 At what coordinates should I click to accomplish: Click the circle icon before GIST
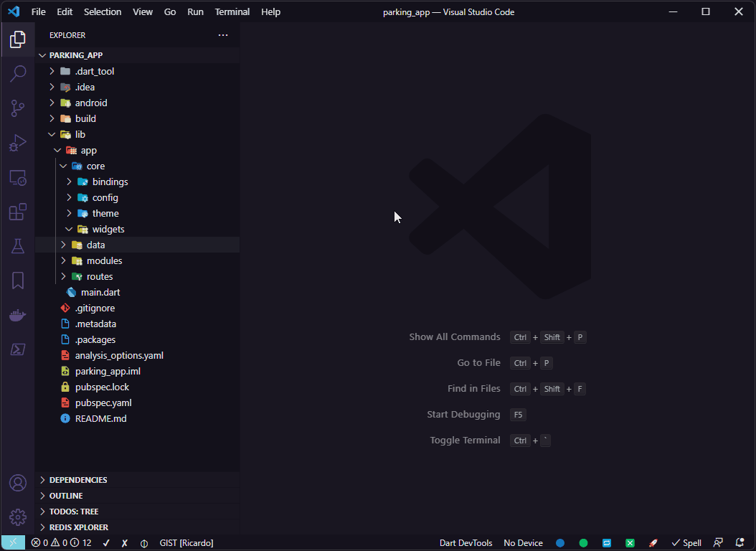click(144, 543)
